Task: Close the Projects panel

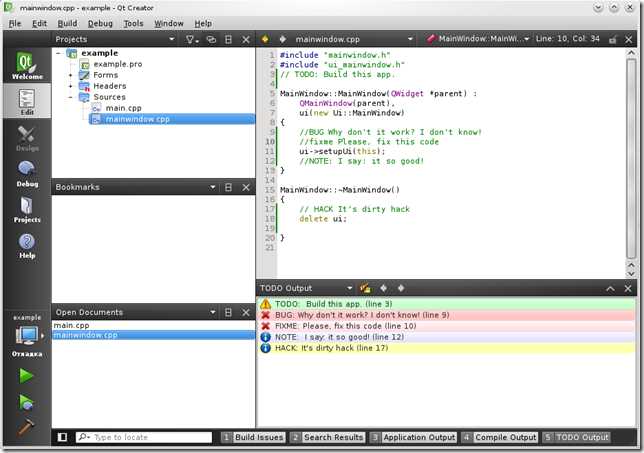Action: [x=246, y=39]
